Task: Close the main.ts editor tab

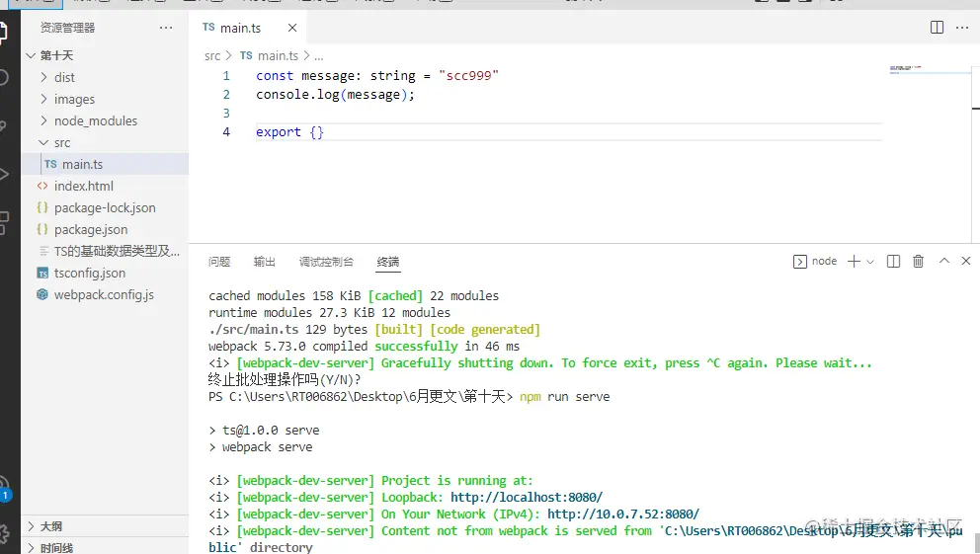Action: click(291, 28)
